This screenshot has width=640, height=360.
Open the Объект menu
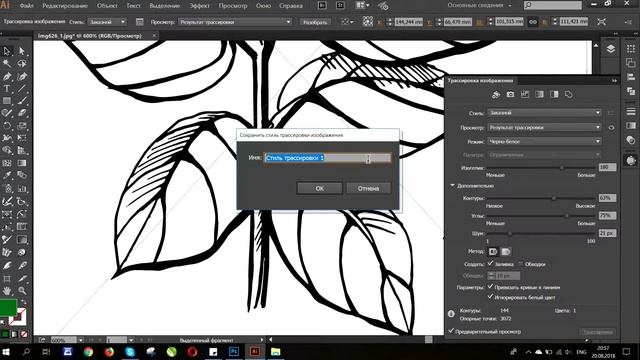pos(107,6)
